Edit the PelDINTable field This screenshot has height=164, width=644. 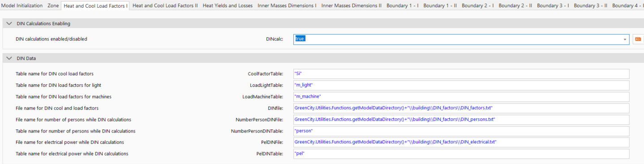pyautogui.click(x=461, y=154)
